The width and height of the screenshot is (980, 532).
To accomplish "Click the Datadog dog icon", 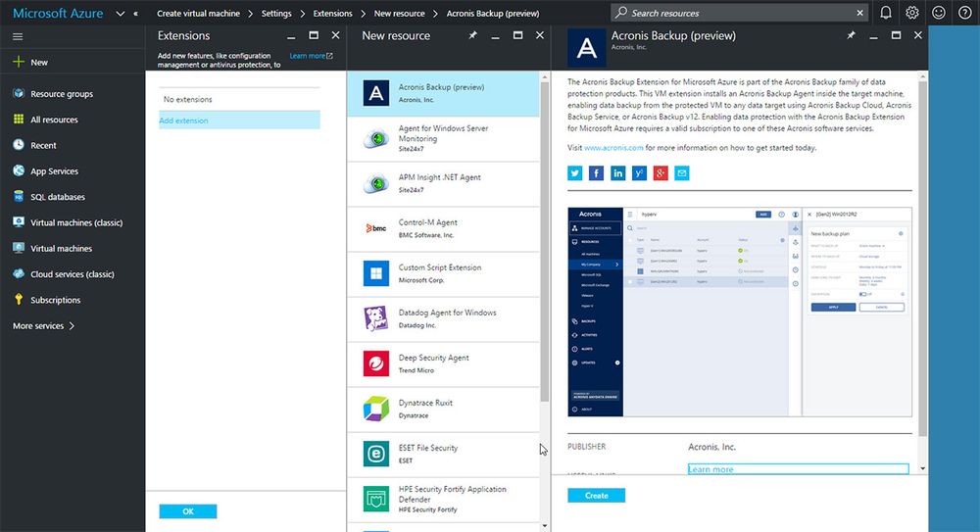I will tap(376, 318).
